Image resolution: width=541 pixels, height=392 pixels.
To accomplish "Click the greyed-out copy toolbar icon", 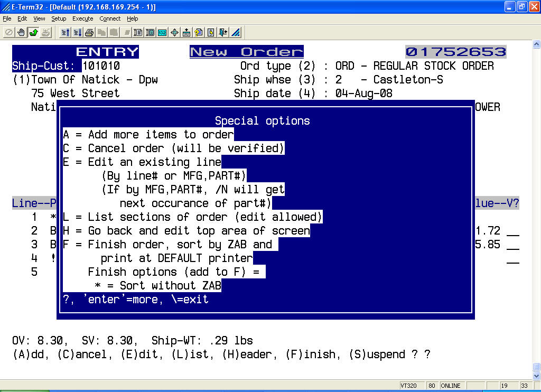I will point(101,32).
